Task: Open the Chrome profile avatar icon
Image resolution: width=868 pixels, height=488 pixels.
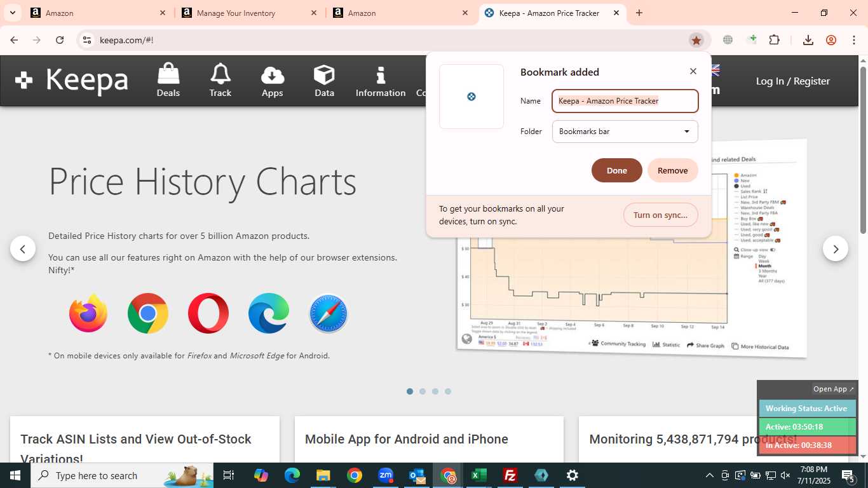Action: click(831, 40)
